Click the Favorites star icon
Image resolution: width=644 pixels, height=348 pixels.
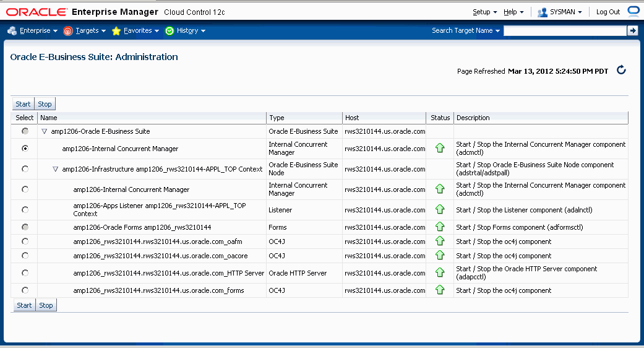[x=116, y=31]
